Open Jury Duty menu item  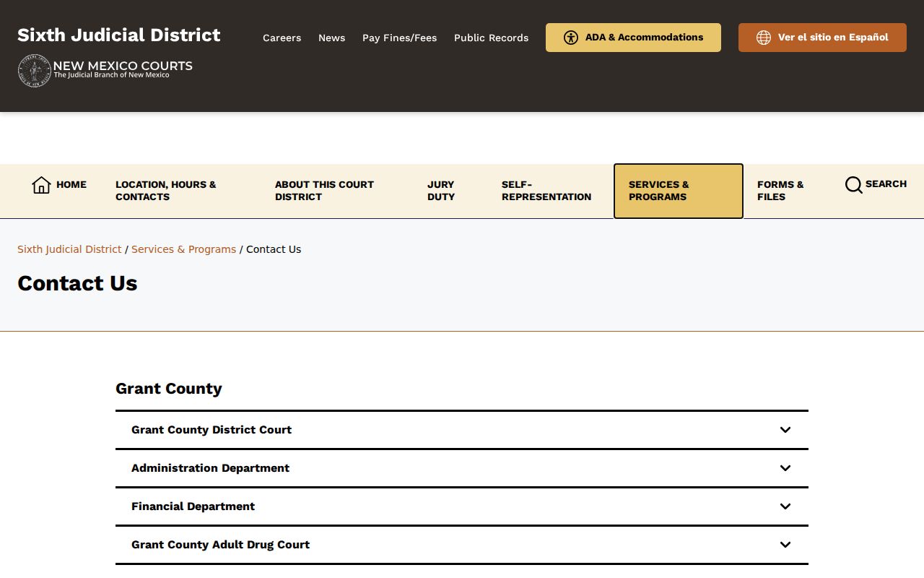point(441,191)
